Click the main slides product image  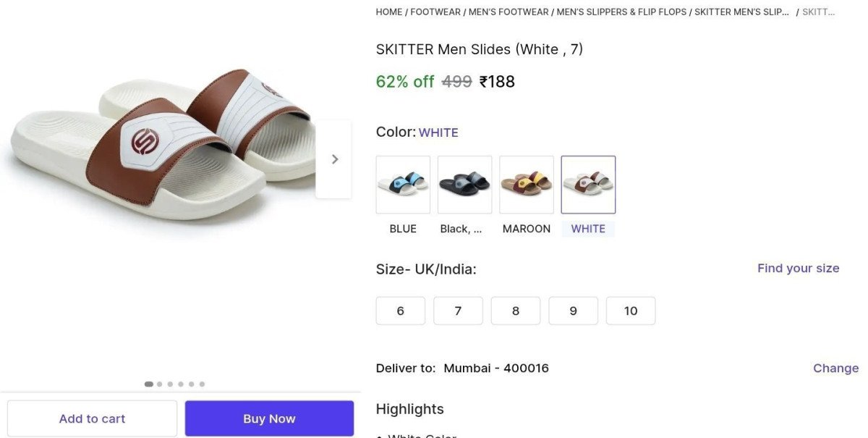159,145
